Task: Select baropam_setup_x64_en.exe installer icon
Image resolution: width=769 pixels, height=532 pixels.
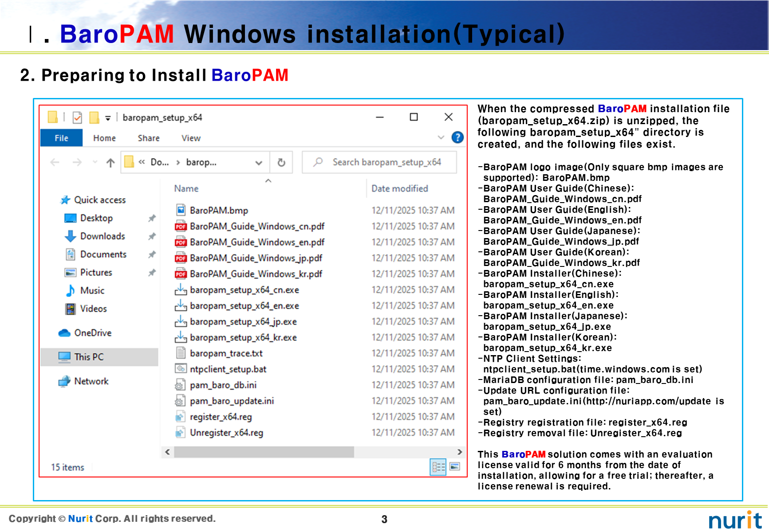Action: click(x=181, y=306)
